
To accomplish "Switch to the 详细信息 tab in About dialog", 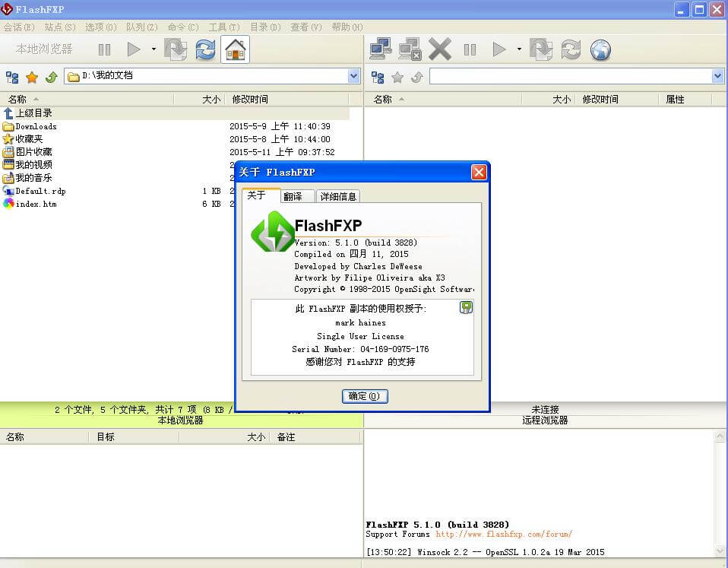I will [338, 196].
